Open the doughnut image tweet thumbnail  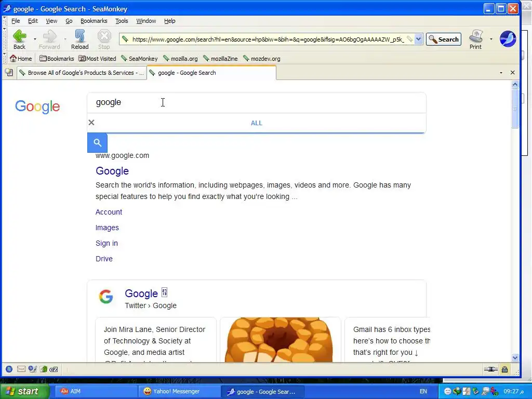pos(281,340)
